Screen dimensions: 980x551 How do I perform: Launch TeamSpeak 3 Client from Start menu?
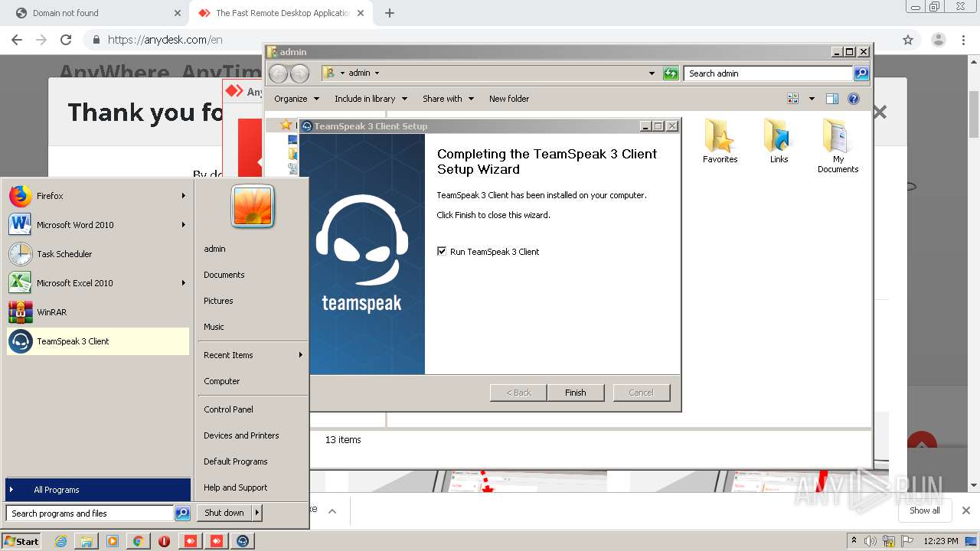coord(98,341)
